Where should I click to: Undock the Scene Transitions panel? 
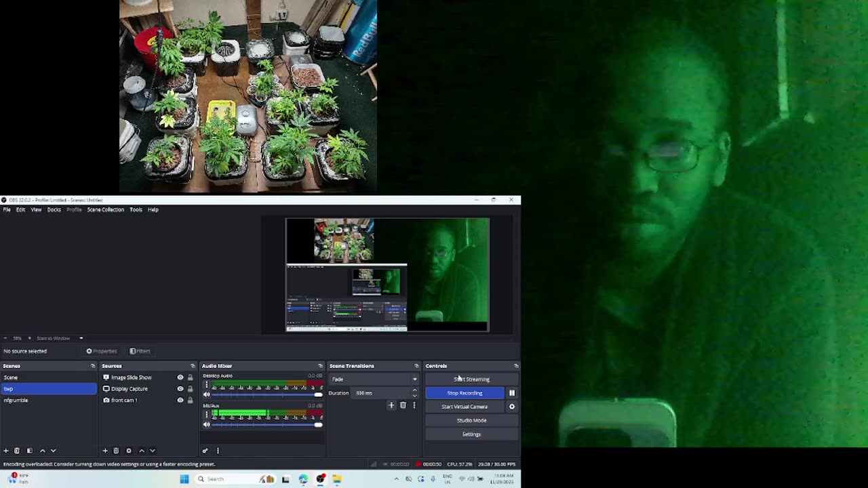click(x=416, y=366)
